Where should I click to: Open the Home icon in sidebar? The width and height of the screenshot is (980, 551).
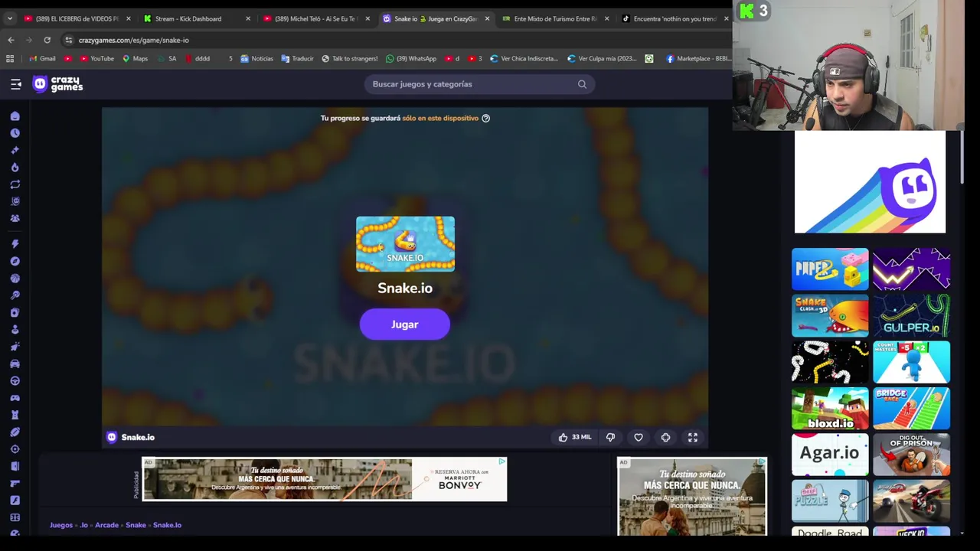point(15,116)
